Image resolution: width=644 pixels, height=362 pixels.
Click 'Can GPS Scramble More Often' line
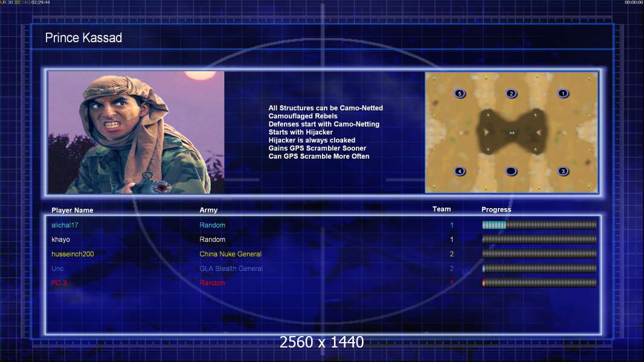pyautogui.click(x=319, y=156)
